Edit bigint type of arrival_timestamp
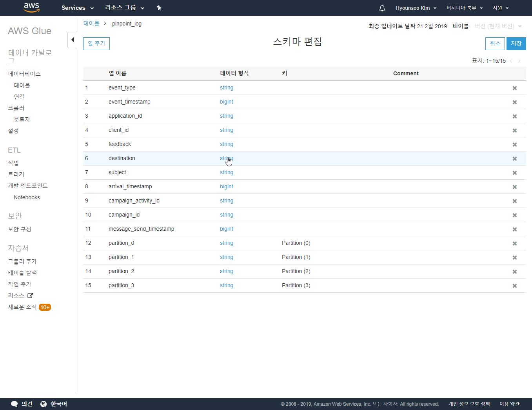The image size is (532, 410). [227, 186]
